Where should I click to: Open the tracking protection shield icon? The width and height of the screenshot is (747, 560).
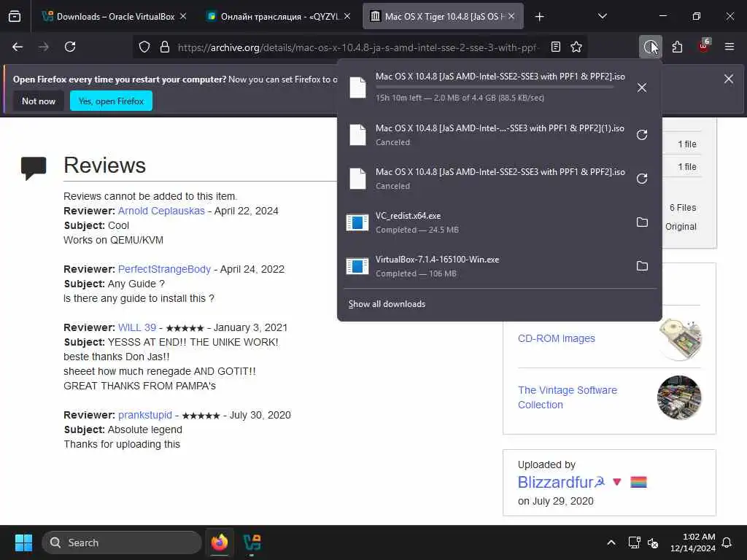144,47
